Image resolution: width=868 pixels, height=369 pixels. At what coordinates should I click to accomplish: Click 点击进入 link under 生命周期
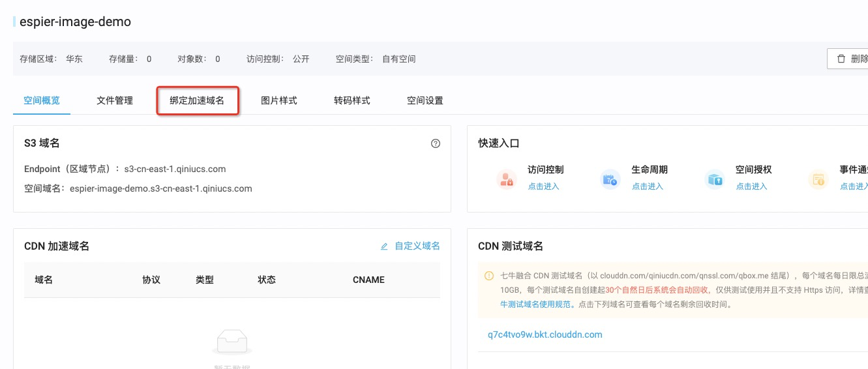pyautogui.click(x=647, y=186)
